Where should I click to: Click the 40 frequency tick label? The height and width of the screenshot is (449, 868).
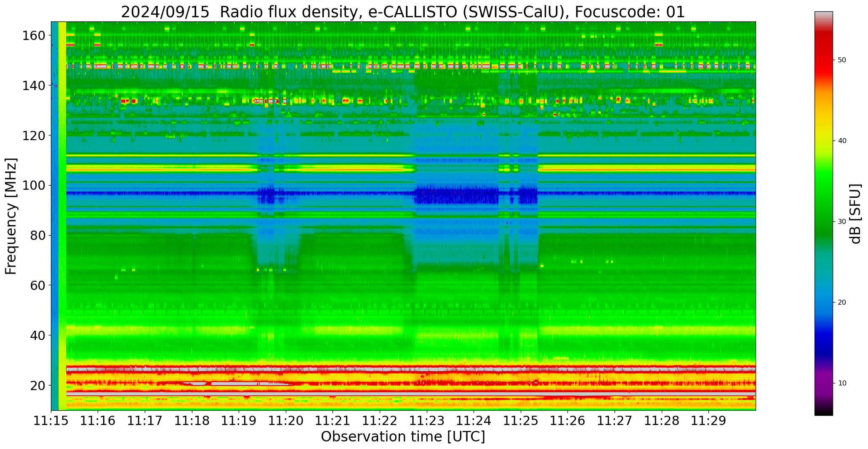(38, 335)
